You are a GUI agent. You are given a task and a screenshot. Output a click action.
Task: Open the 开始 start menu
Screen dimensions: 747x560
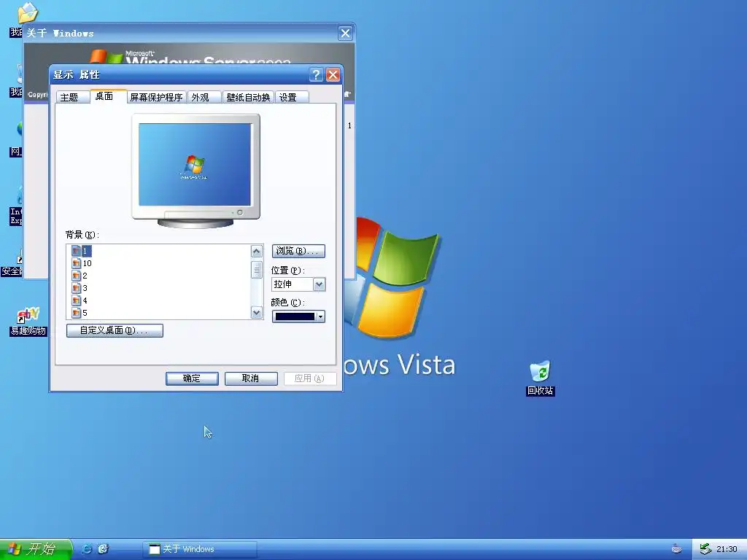click(35, 549)
